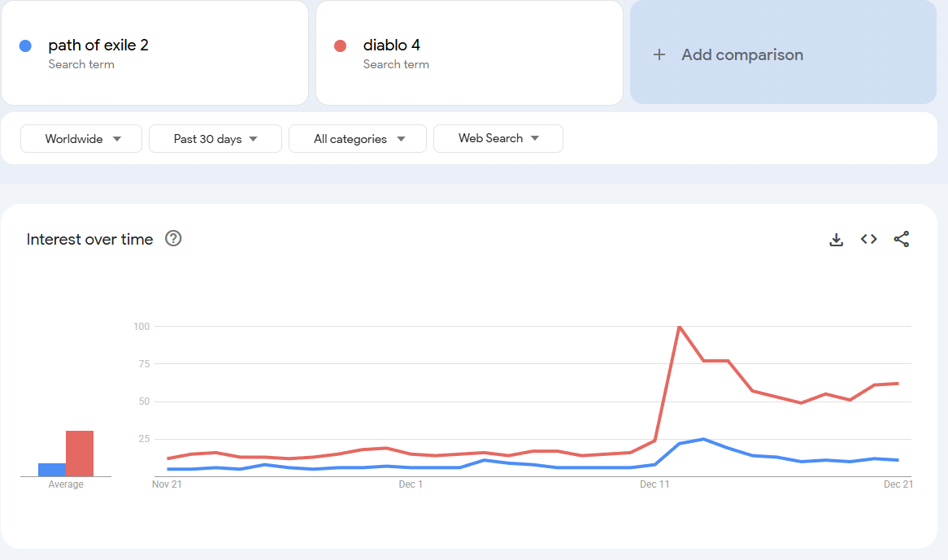Click the 'Dec 11' axis label
Image resolution: width=948 pixels, height=560 pixels.
(x=654, y=484)
